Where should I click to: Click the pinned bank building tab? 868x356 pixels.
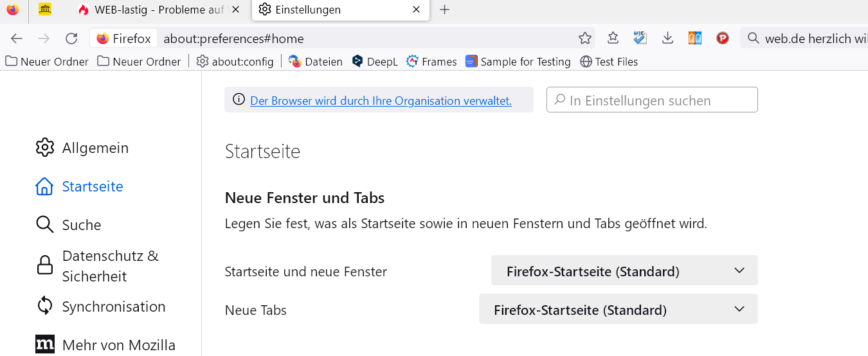(45, 10)
